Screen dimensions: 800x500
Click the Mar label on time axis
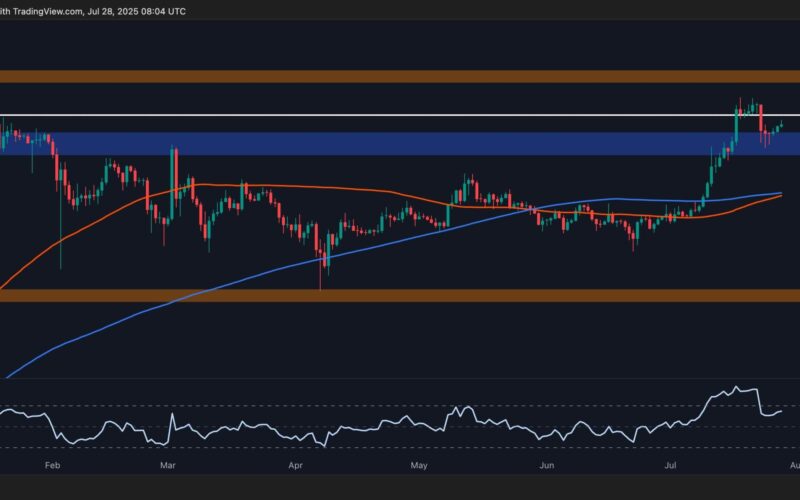point(168,466)
